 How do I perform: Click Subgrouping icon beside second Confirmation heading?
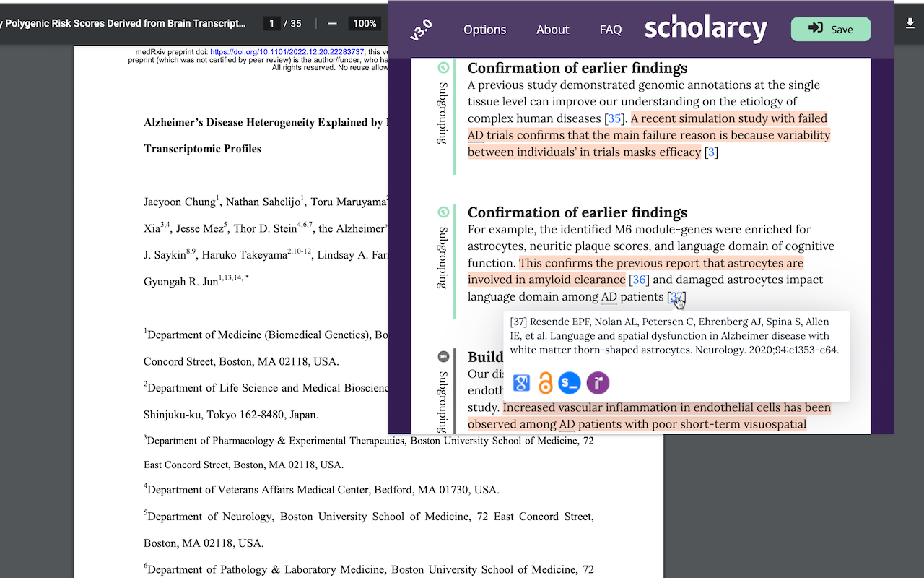(442, 212)
